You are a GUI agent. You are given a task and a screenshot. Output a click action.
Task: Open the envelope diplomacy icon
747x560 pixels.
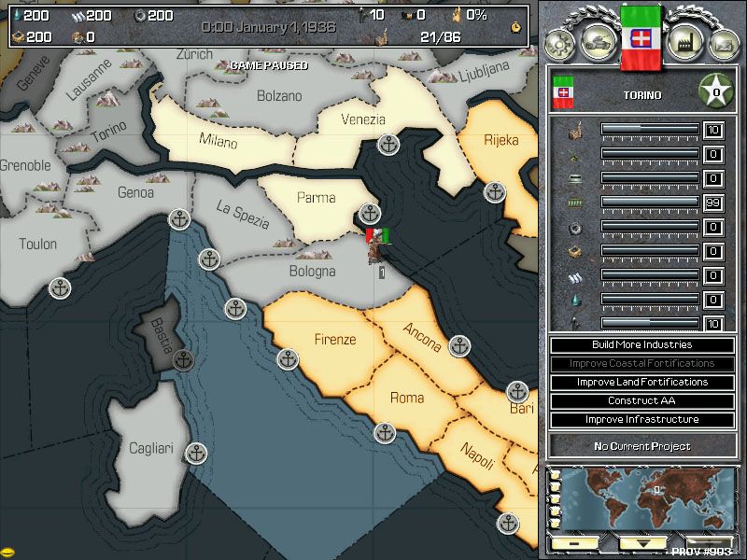tap(720, 42)
